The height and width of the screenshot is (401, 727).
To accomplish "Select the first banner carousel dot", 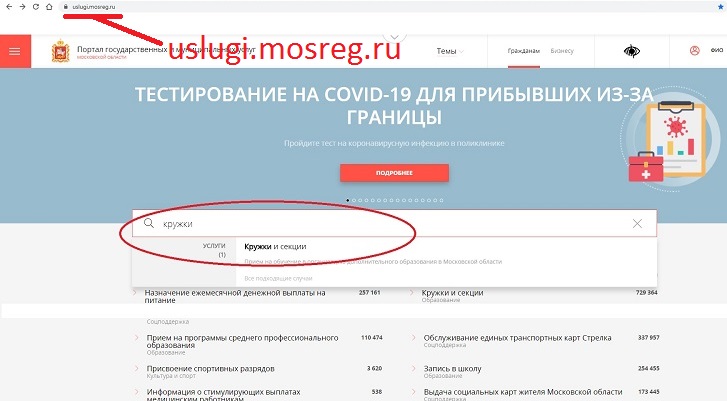I will [348, 200].
